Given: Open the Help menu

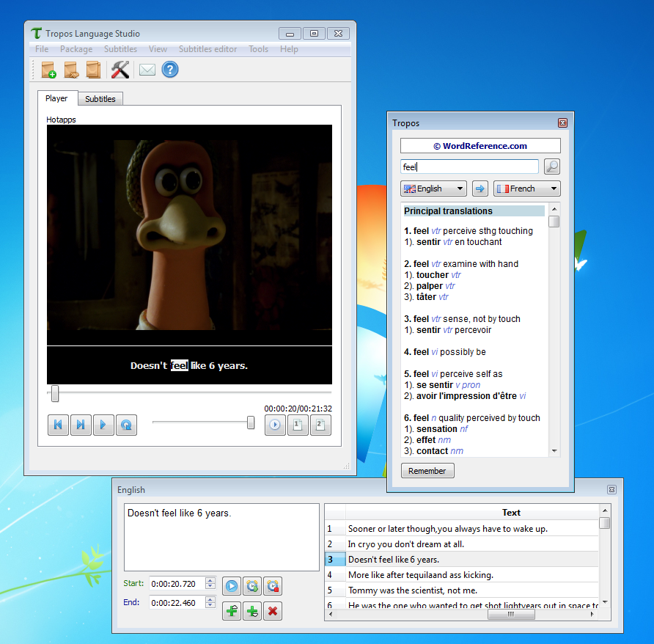Looking at the screenshot, I should pos(289,49).
